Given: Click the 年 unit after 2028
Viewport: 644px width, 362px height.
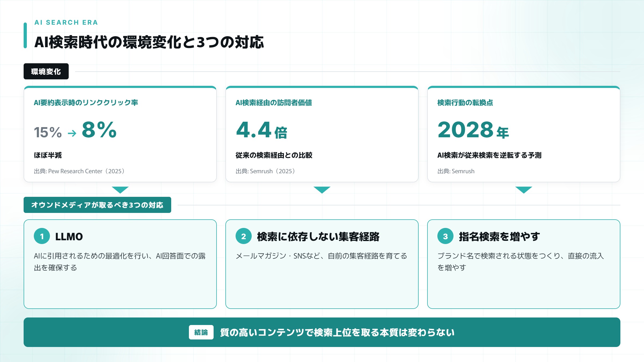Looking at the screenshot, I should coord(503,133).
